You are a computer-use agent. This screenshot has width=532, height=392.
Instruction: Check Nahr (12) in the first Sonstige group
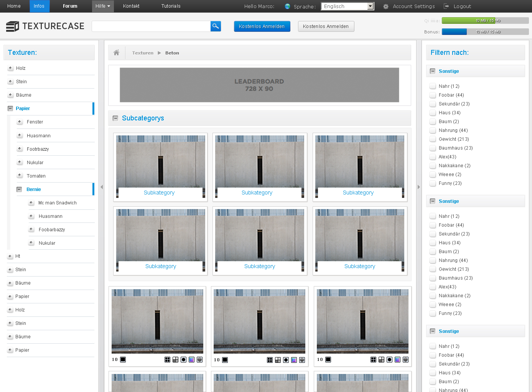click(433, 86)
